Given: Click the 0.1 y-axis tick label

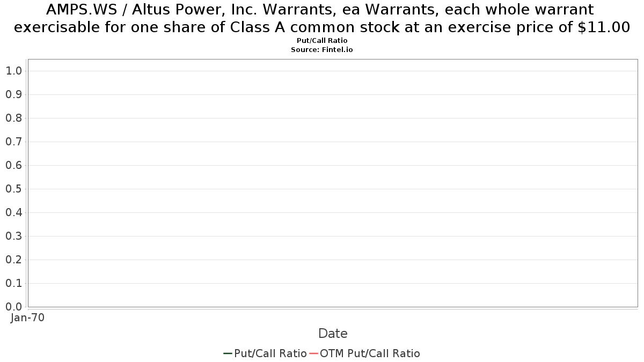Looking at the screenshot, I should [13, 283].
